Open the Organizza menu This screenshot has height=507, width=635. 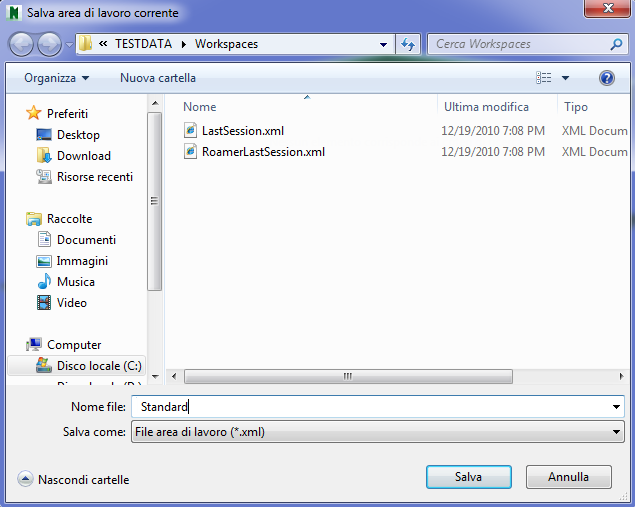pyautogui.click(x=56, y=78)
